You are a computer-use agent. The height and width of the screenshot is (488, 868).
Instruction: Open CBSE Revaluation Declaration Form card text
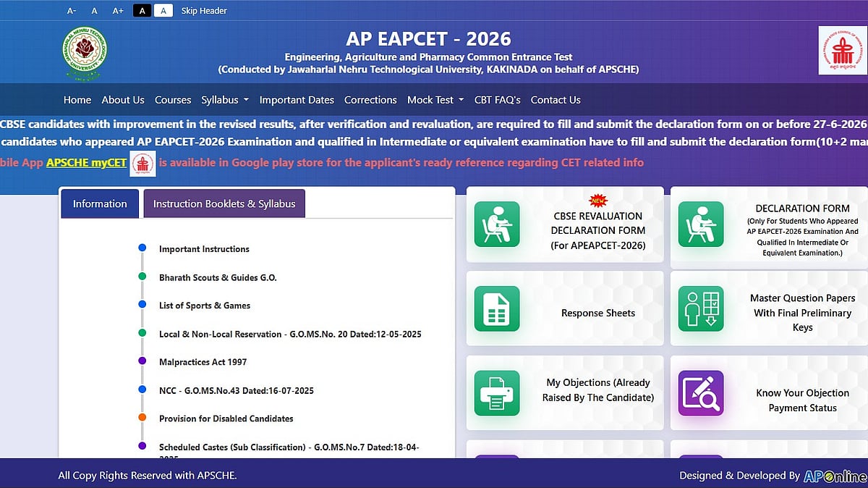(598, 231)
